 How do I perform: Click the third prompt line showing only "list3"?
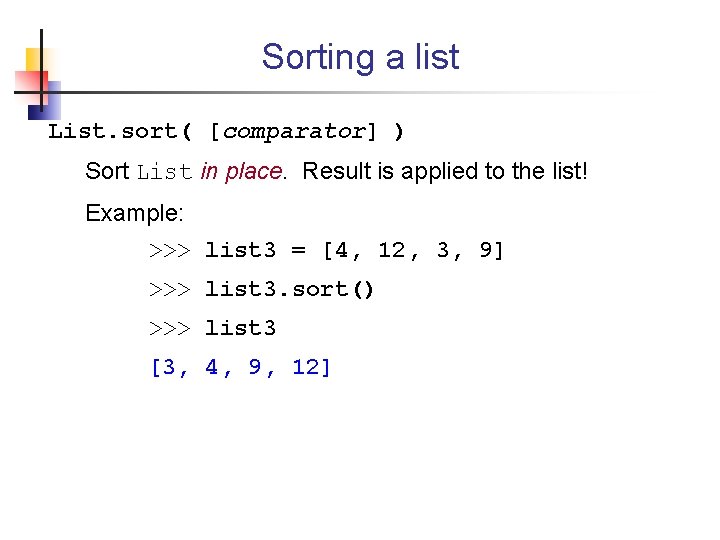(x=240, y=328)
